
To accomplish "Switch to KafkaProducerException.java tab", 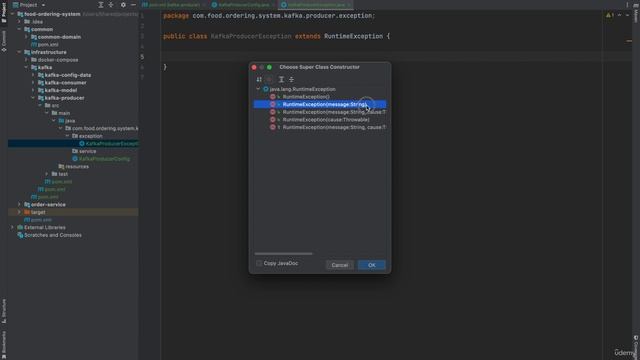I will click(x=316, y=5).
